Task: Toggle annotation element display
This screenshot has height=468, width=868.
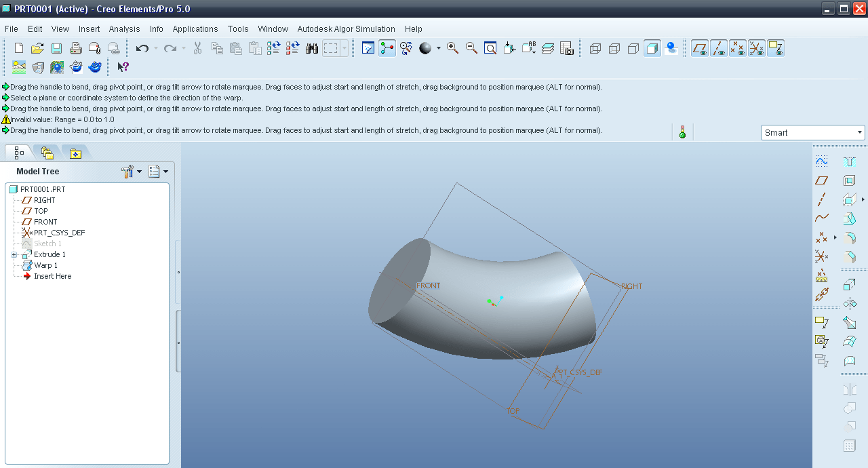Action: tap(776, 48)
